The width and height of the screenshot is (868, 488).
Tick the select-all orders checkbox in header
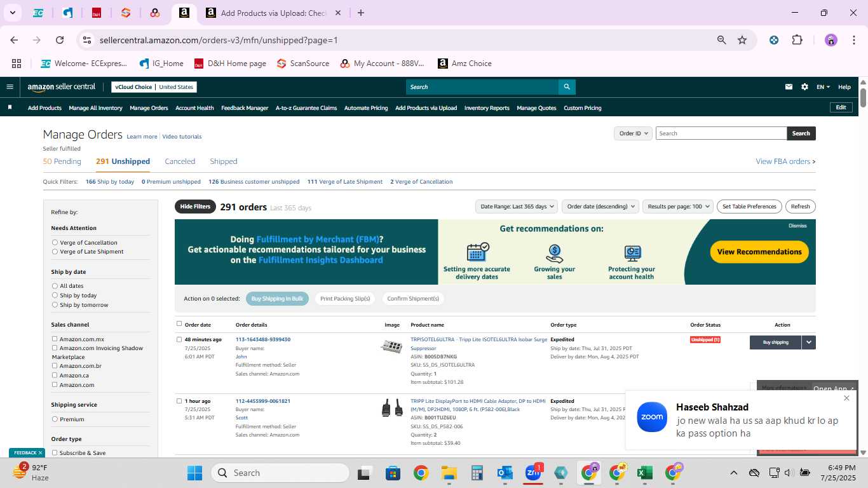(x=179, y=324)
